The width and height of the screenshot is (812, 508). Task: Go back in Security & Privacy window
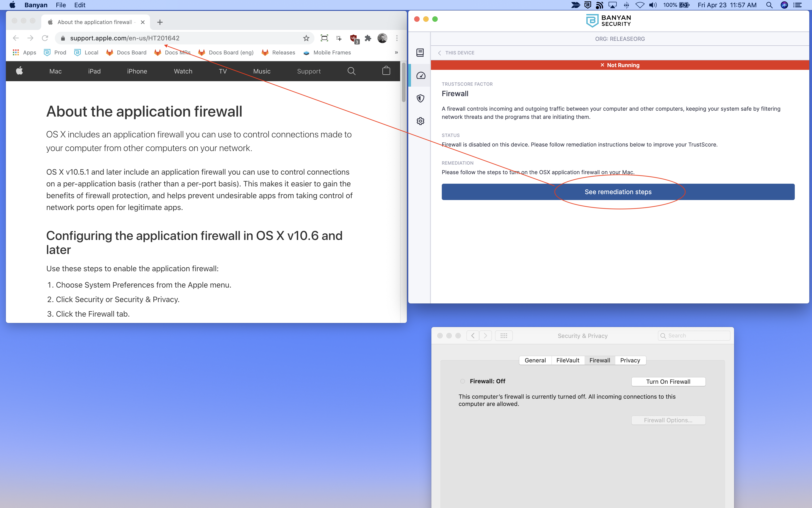coord(472,335)
